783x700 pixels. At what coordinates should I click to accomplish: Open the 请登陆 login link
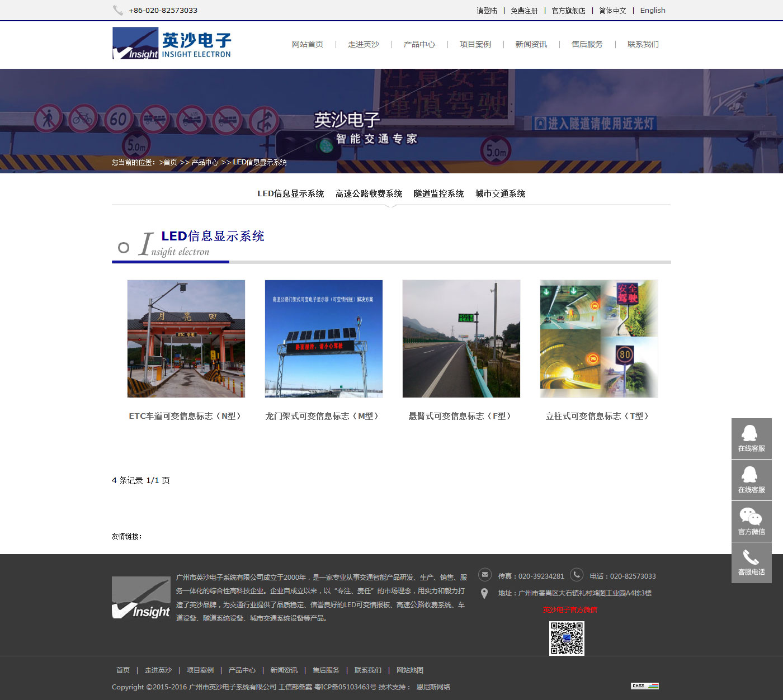(x=487, y=11)
